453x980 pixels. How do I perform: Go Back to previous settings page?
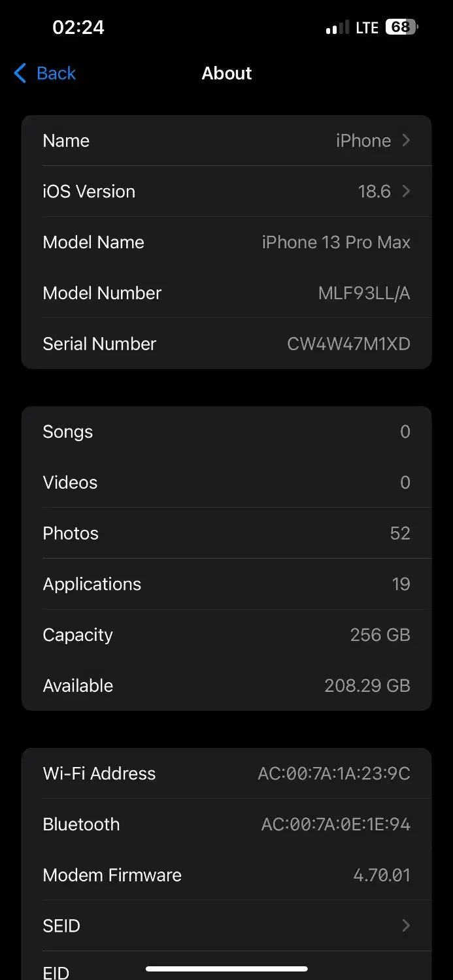(x=56, y=73)
